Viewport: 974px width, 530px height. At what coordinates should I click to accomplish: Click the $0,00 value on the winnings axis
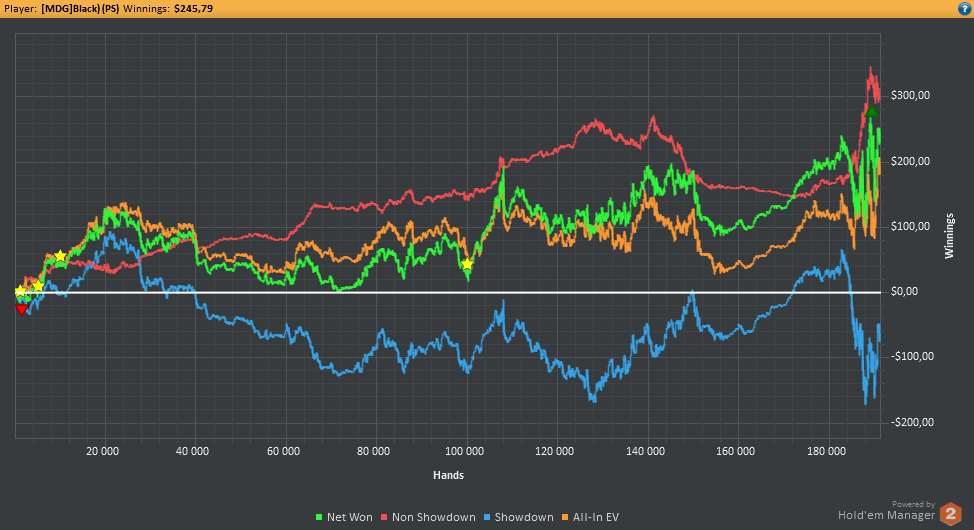tap(904, 291)
